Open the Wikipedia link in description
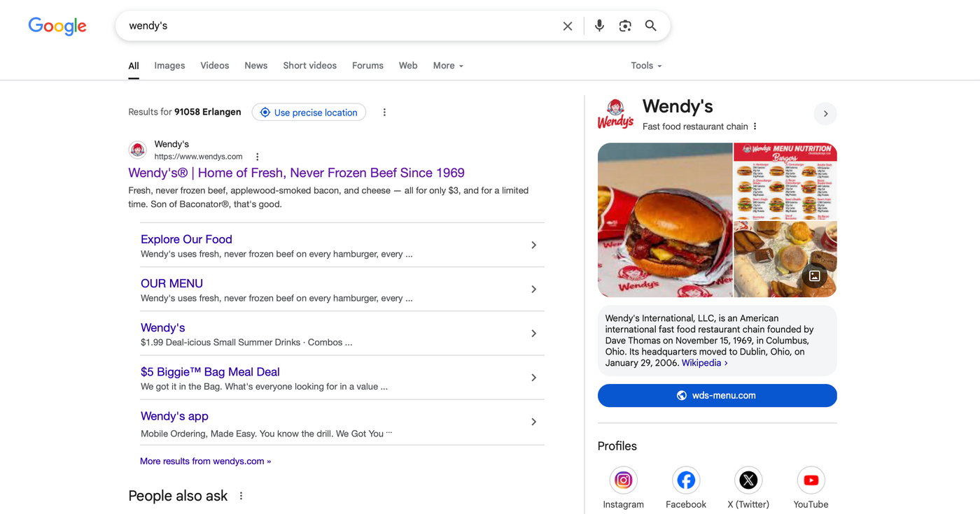This screenshot has width=980, height=514. pyautogui.click(x=704, y=363)
